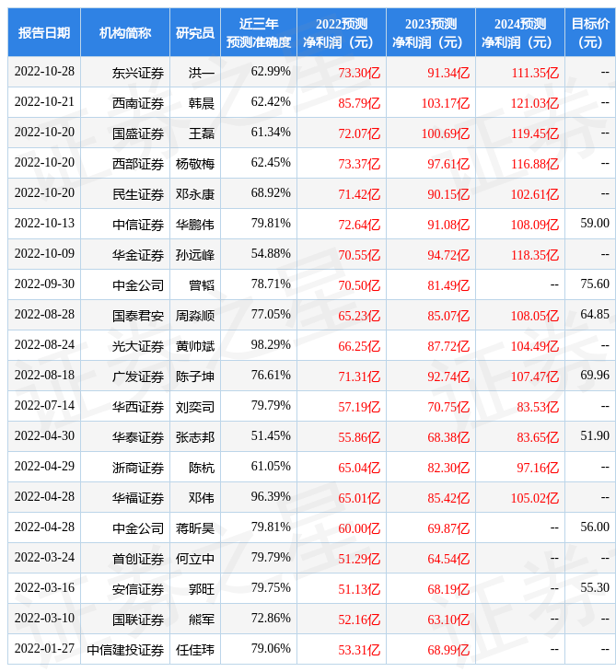Click the 研究员 column header
Image resolution: width=616 pixels, height=672 pixels.
click(195, 32)
